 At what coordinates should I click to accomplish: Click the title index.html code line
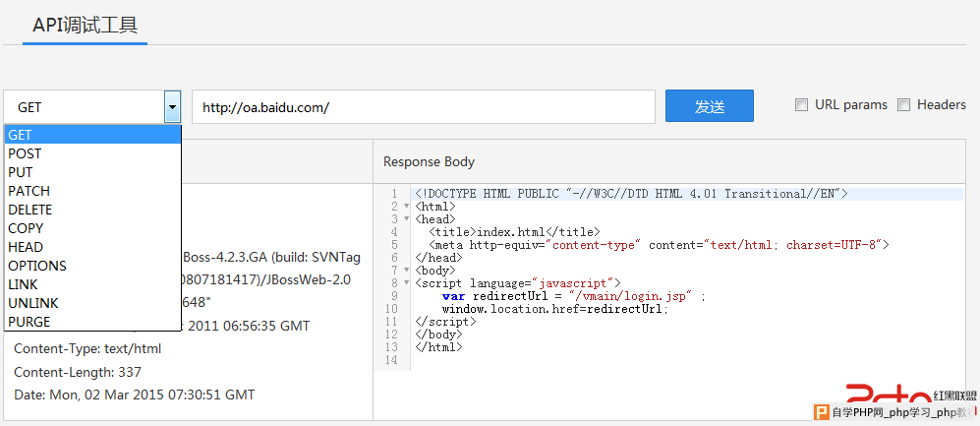(x=514, y=232)
